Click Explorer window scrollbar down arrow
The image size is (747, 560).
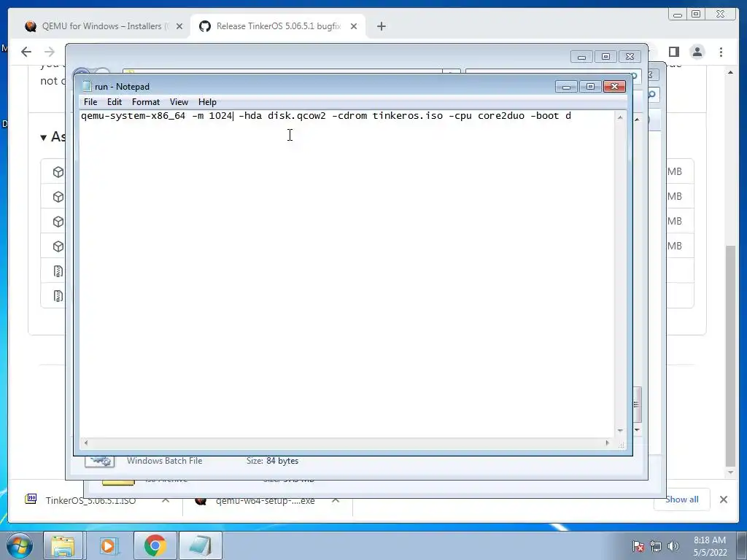(x=637, y=430)
